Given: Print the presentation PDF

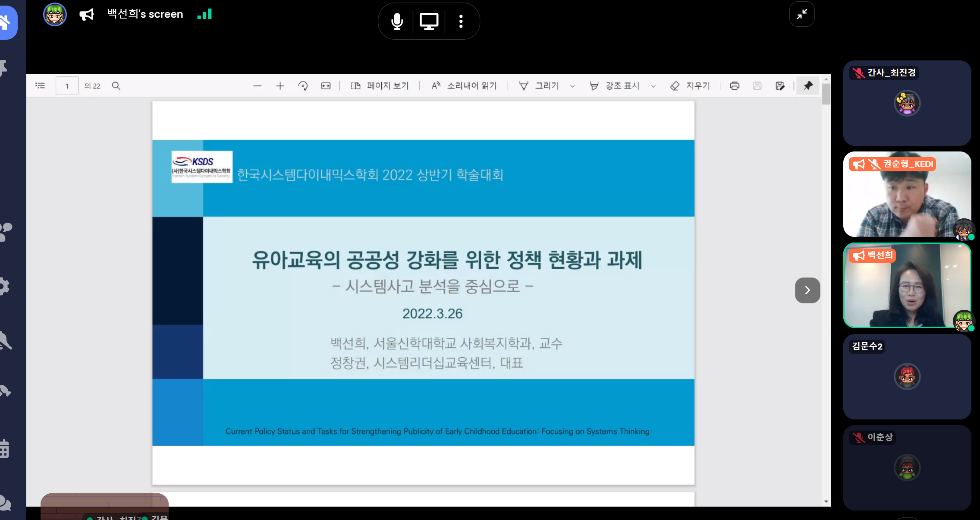Looking at the screenshot, I should click(x=735, y=85).
